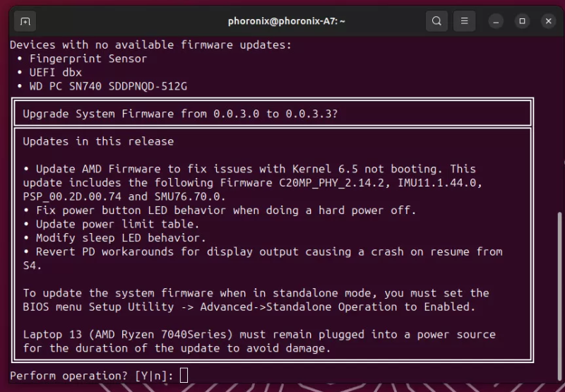Click the line containing 'C20MP_PHY_2.14.2'
This screenshot has width=565, height=392.
(253, 183)
